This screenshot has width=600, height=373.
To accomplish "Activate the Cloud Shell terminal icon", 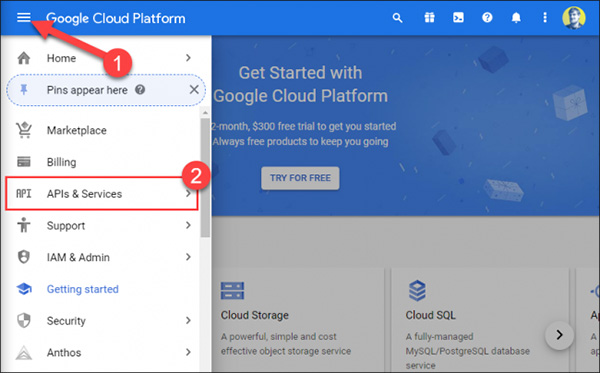I will pyautogui.click(x=458, y=18).
